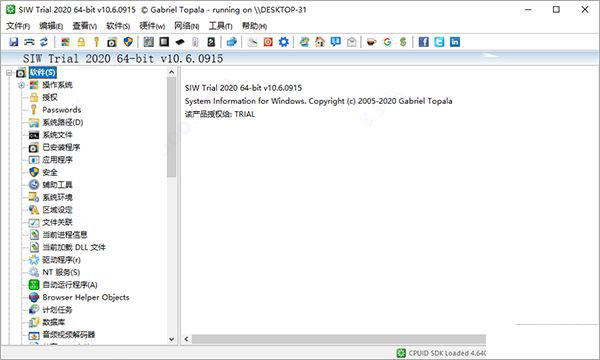Open the Facebook toolbar icon
600x360 pixels.
[x=424, y=42]
